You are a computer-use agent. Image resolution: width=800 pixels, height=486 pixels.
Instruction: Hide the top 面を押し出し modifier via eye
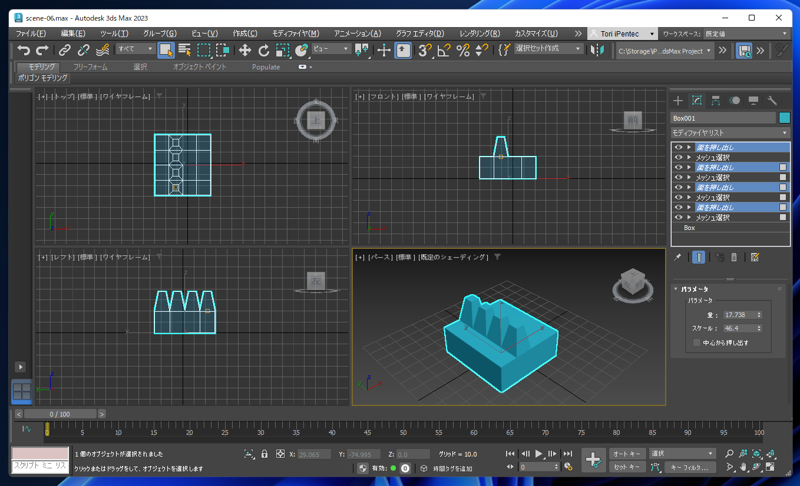[679, 147]
